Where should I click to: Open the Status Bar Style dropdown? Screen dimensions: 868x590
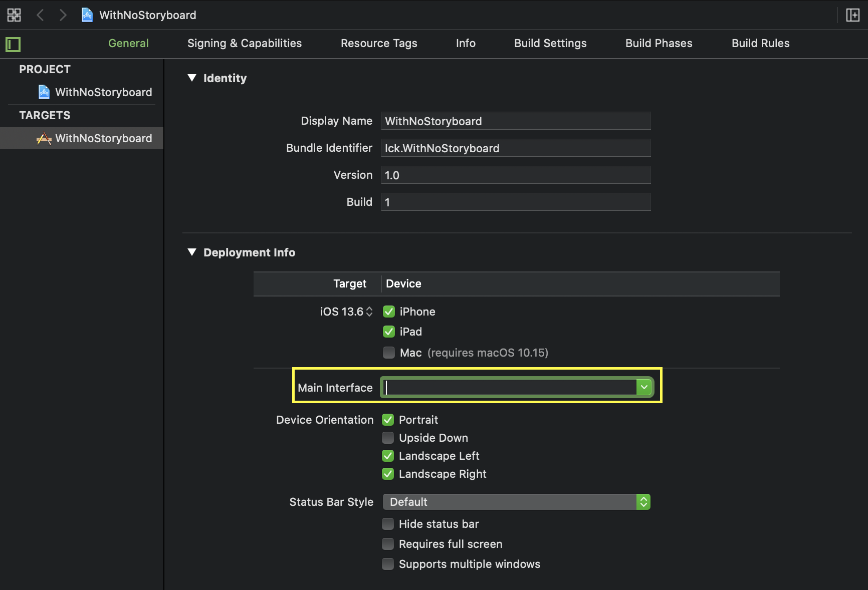[516, 502]
